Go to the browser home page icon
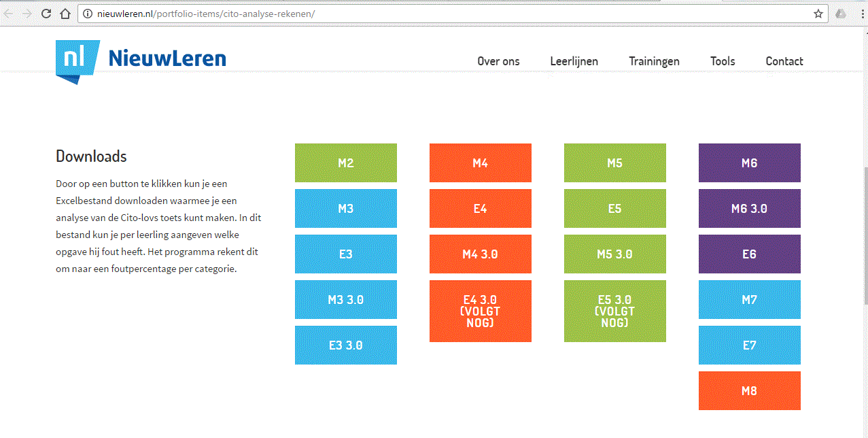 [65, 14]
